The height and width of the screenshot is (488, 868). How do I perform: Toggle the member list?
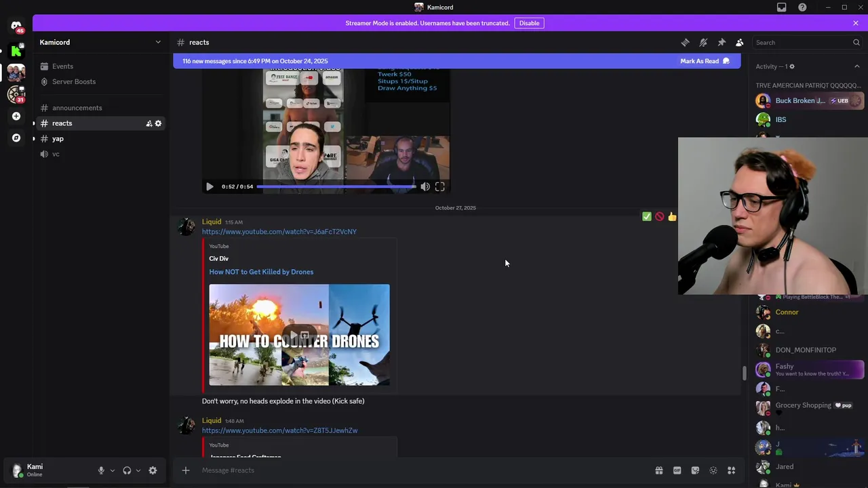pos(739,42)
